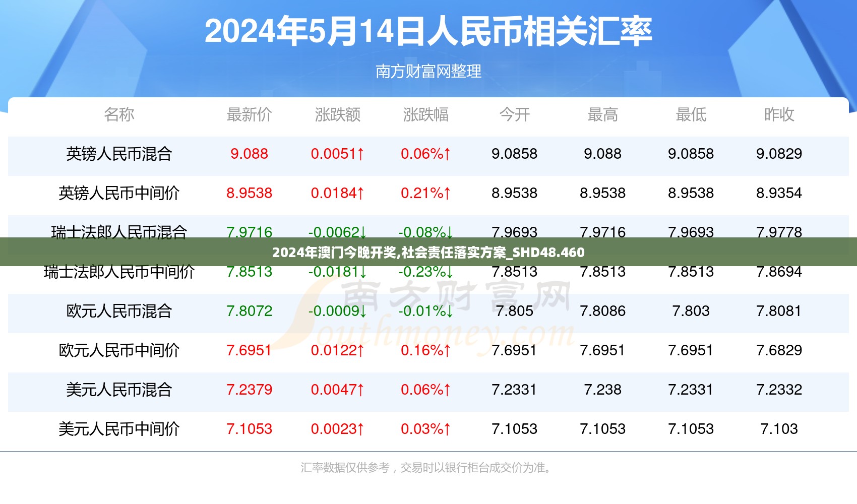857x504 pixels.
Task: Click the opening price "7.805"
Action: click(x=514, y=311)
